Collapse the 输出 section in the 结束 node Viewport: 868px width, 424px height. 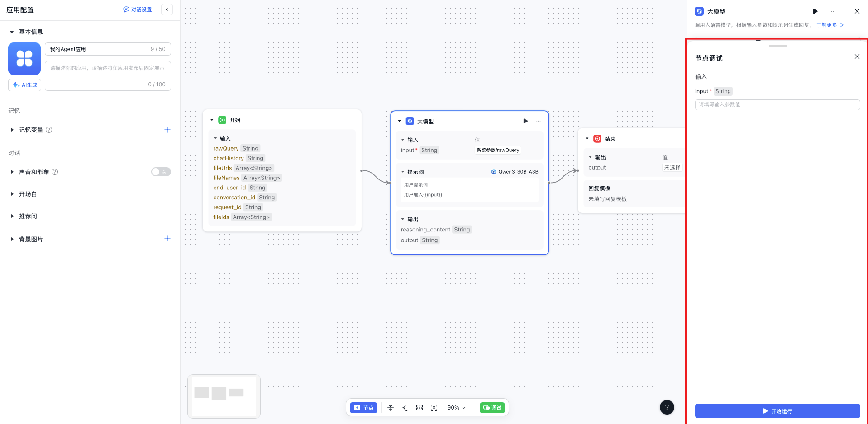coord(590,157)
